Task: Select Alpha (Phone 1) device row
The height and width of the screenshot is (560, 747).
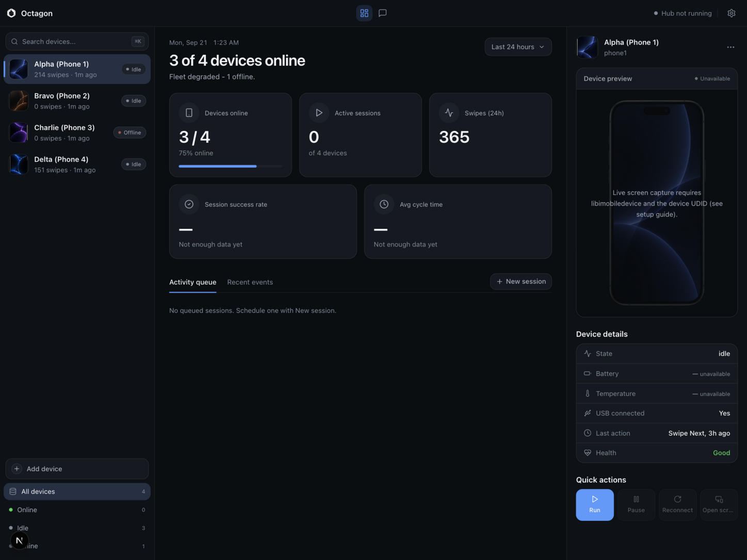Action: [x=77, y=69]
